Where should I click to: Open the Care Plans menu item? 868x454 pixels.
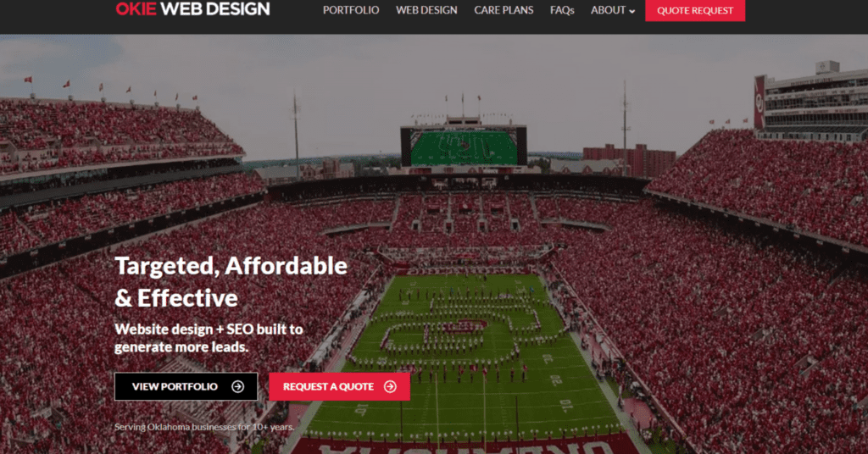(504, 10)
